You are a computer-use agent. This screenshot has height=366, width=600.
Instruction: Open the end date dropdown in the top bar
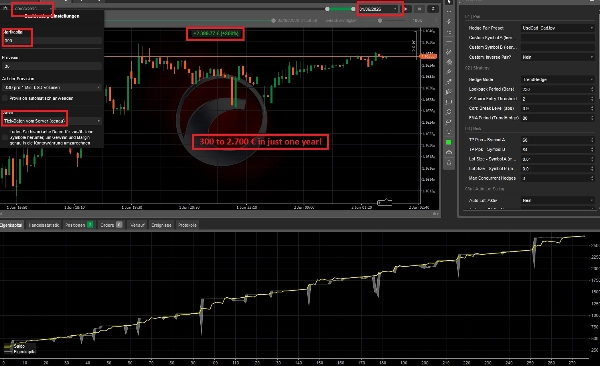pyautogui.click(x=378, y=9)
